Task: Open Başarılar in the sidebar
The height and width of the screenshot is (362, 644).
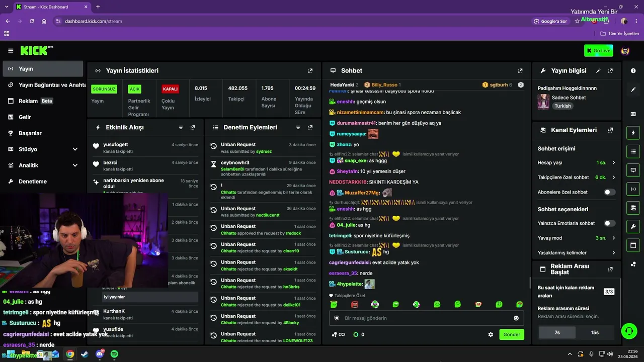Action: (43, 133)
